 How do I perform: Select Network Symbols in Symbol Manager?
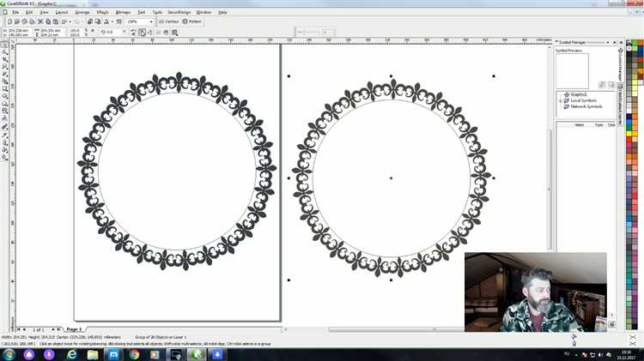[586, 106]
